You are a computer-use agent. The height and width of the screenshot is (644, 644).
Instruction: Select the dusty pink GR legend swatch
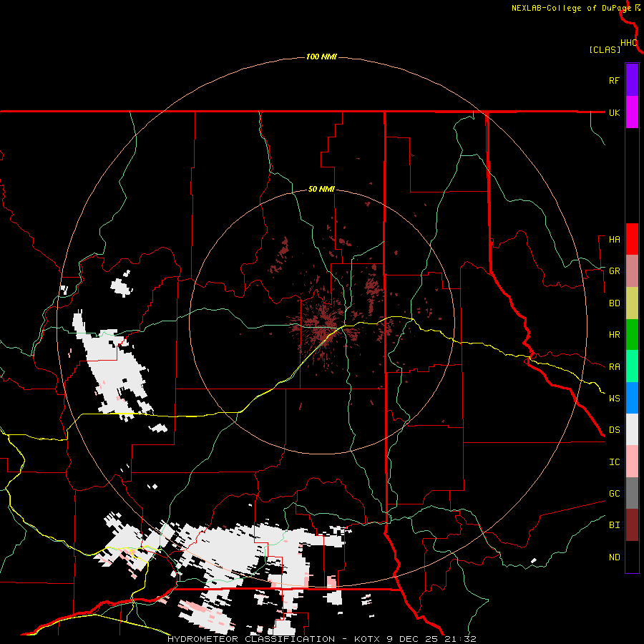pyautogui.click(x=632, y=270)
